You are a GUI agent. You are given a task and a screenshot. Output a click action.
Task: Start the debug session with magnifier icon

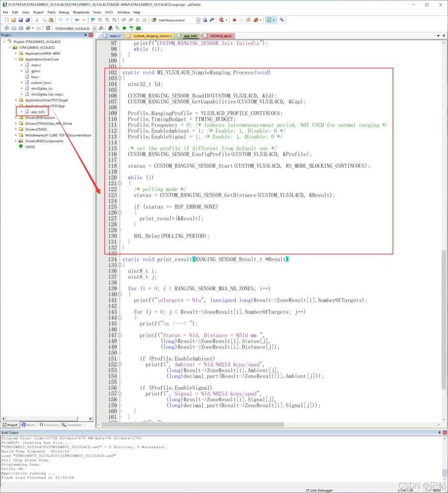tap(222, 20)
